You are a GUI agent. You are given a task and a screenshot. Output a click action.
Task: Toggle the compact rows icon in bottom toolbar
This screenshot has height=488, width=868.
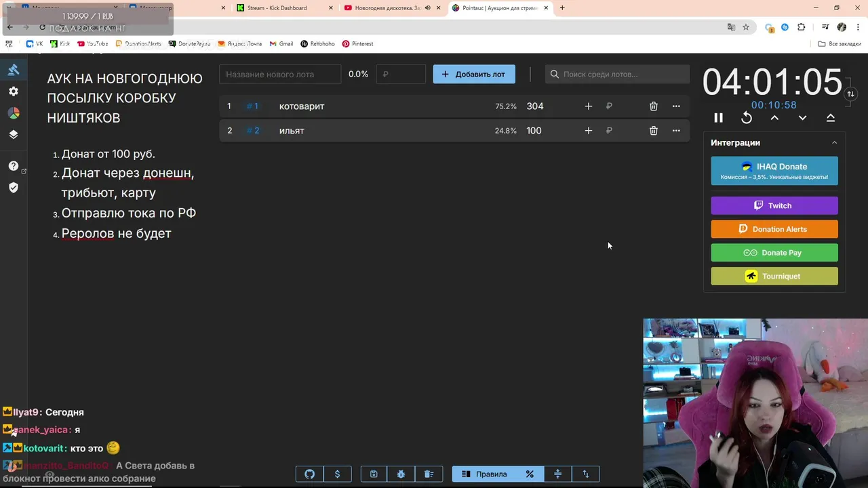558,474
